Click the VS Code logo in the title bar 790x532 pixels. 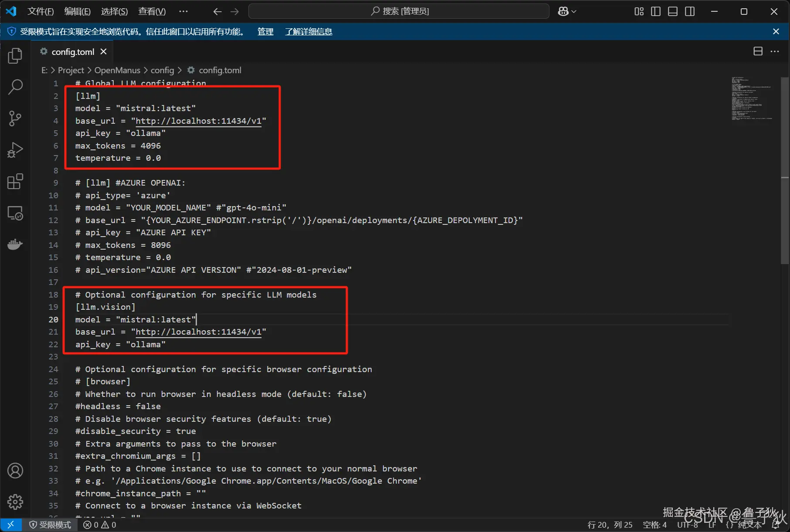click(11, 11)
